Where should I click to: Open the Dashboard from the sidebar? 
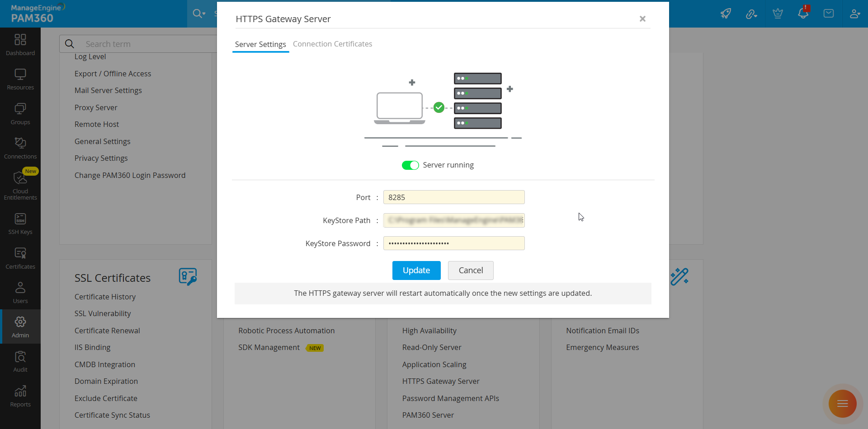tap(20, 44)
